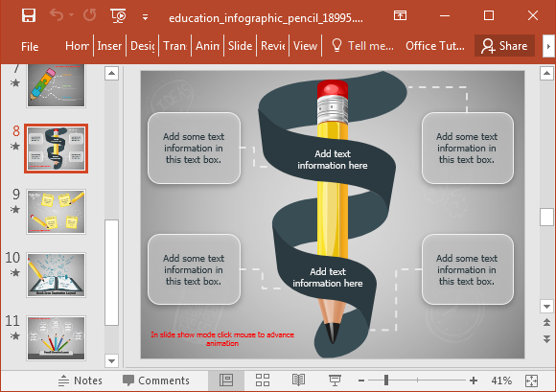Viewport: 556px width, 392px height.
Task: Click the Slide Show view icon
Action: 335,380
